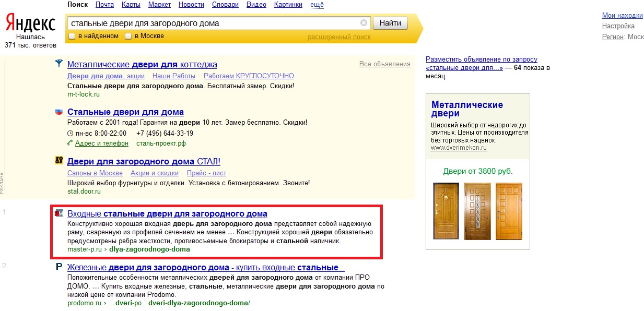Open the Словари tab
Viewport: 644px width, 311px height.
[225, 5]
